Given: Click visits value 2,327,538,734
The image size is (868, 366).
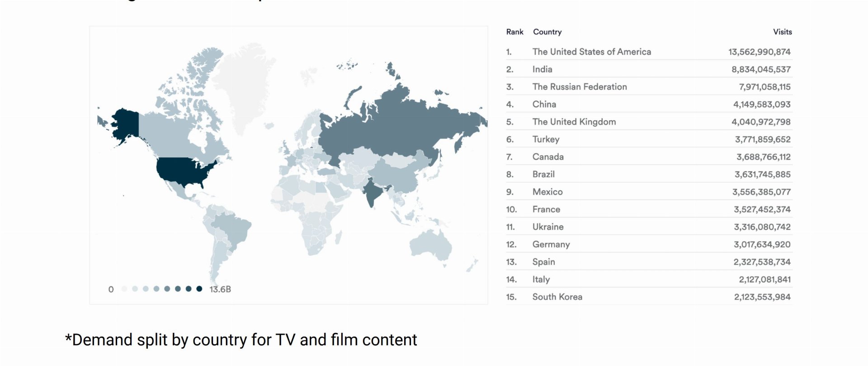Looking at the screenshot, I should 762,262.
